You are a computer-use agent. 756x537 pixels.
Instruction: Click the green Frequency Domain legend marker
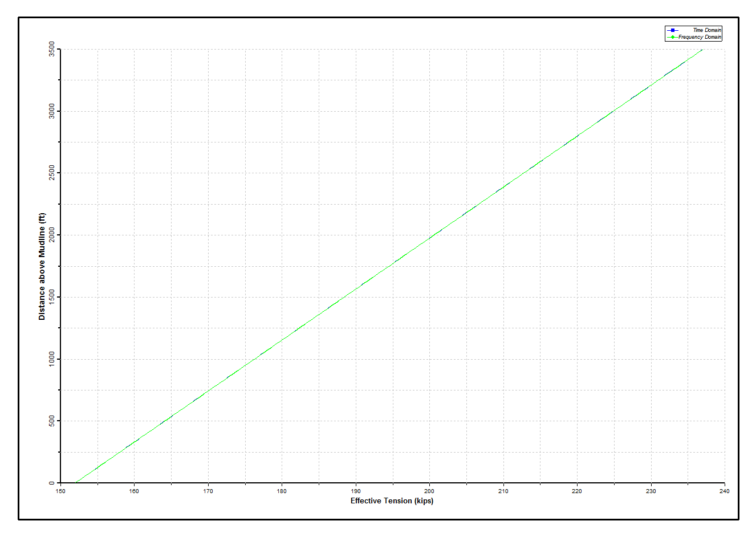coord(672,37)
